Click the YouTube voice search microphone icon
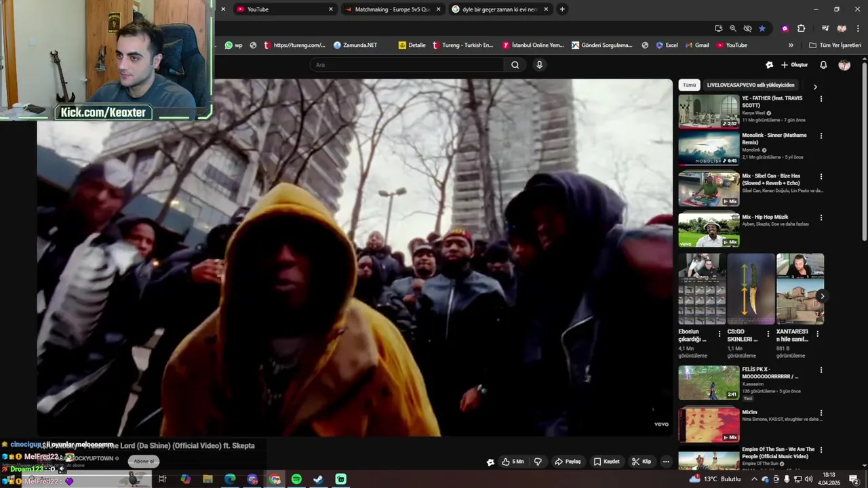The height and width of the screenshot is (488, 868). click(539, 64)
